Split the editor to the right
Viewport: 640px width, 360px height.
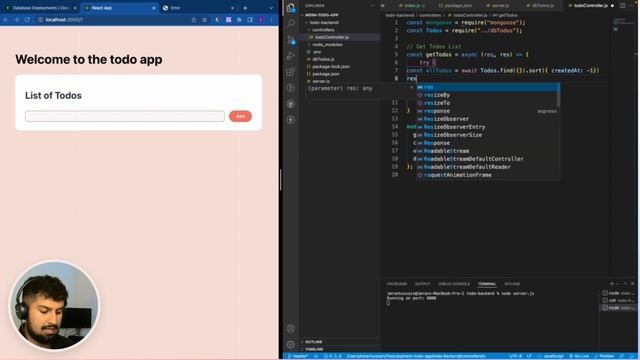click(622, 6)
